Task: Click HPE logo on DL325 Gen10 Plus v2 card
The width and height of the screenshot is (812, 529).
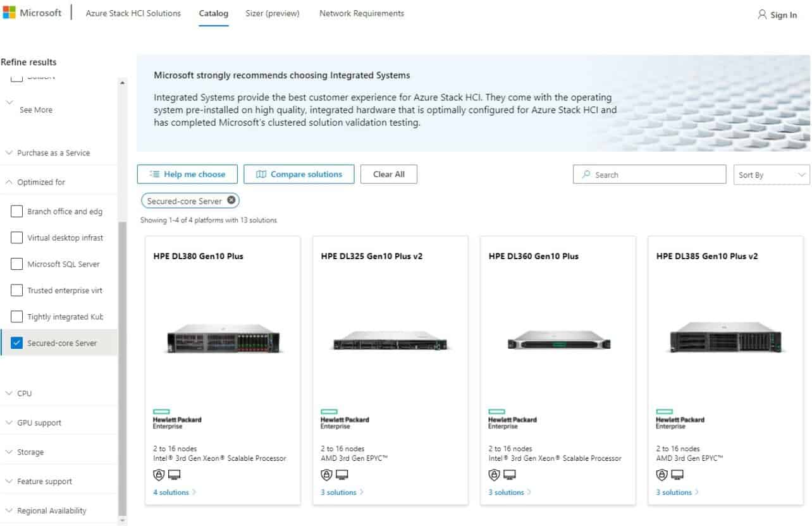Action: 345,420
